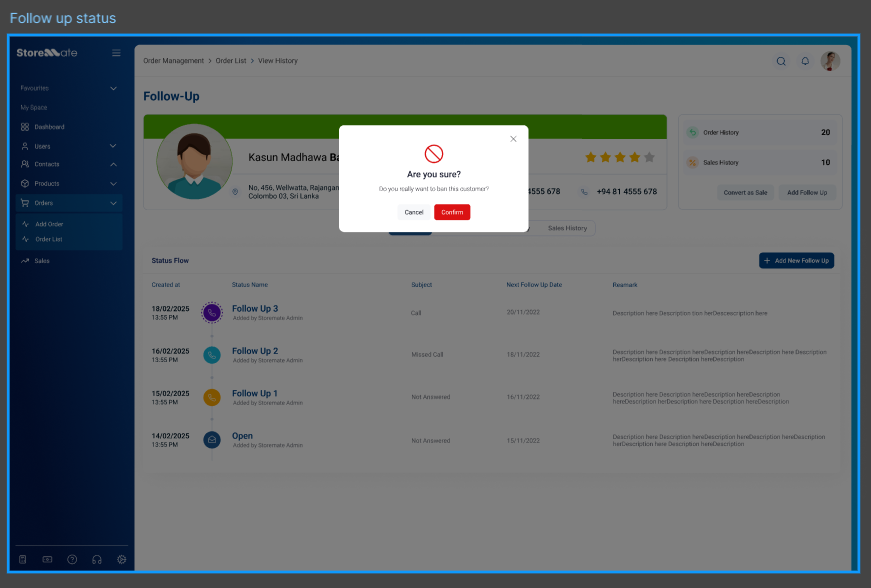Open Sales in the sidebar
This screenshot has width=871, height=588.
42,260
